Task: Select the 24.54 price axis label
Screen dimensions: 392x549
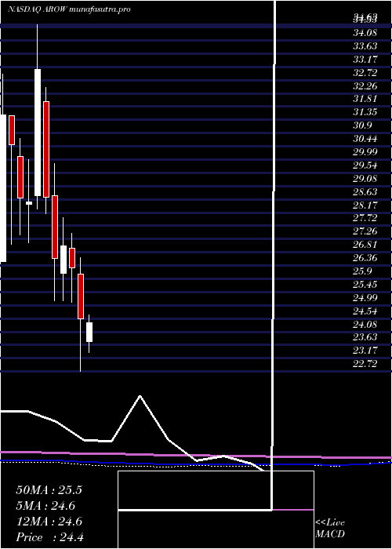Action: 365,311
